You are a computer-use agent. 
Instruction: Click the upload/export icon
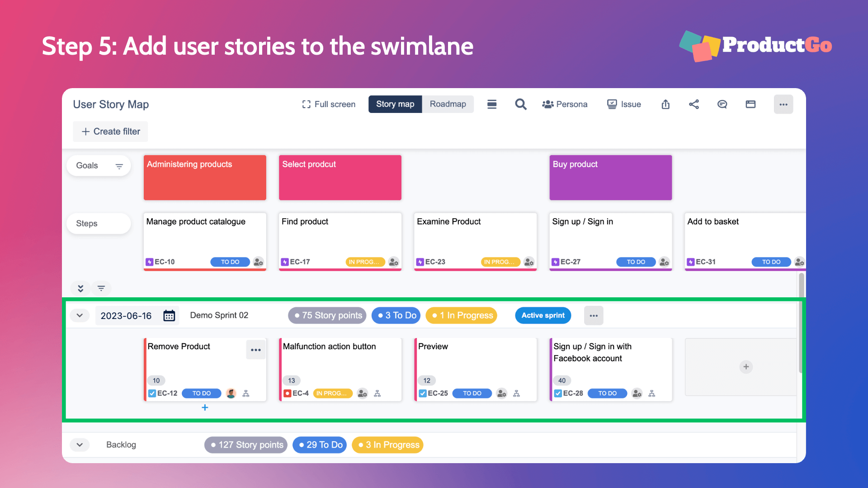[x=665, y=103]
